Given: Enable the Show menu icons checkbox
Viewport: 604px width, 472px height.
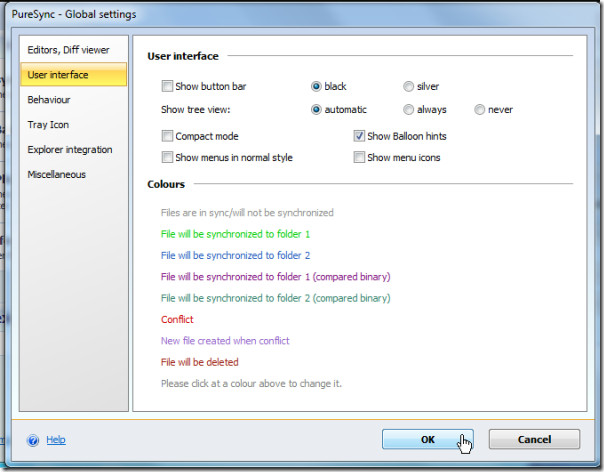Looking at the screenshot, I should tap(359, 157).
